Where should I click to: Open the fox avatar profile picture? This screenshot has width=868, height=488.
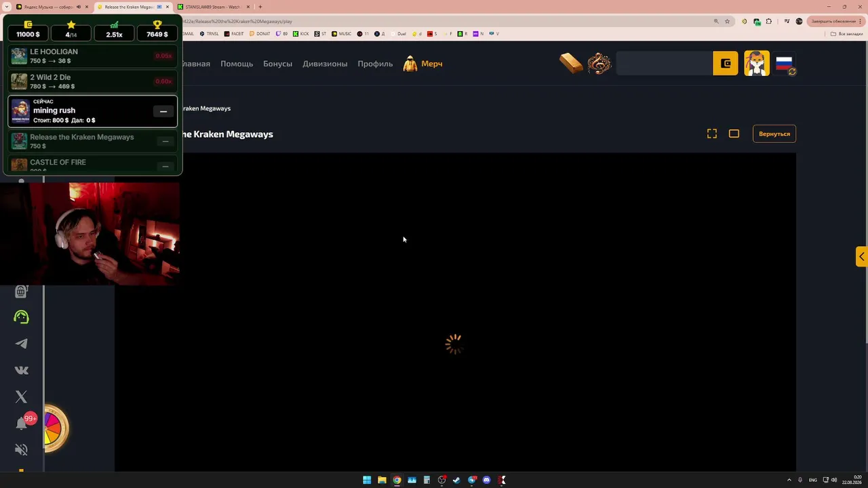[757, 64]
